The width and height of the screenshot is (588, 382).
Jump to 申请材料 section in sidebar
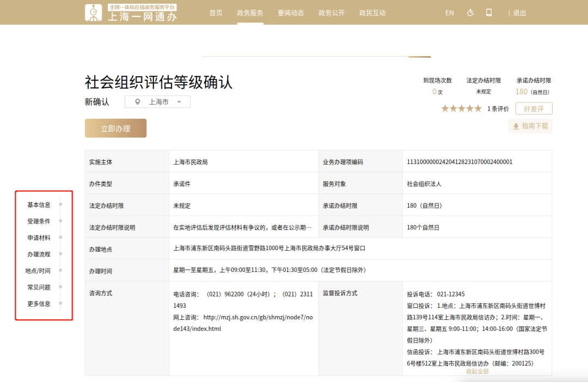[39, 238]
